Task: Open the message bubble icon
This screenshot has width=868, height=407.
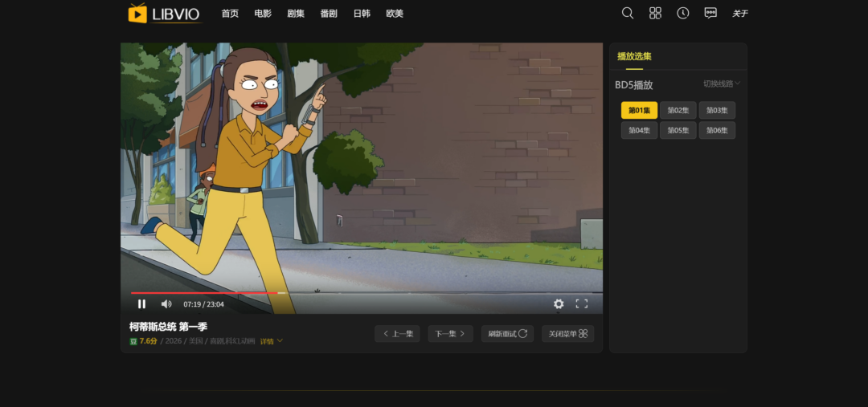Action: (x=710, y=13)
